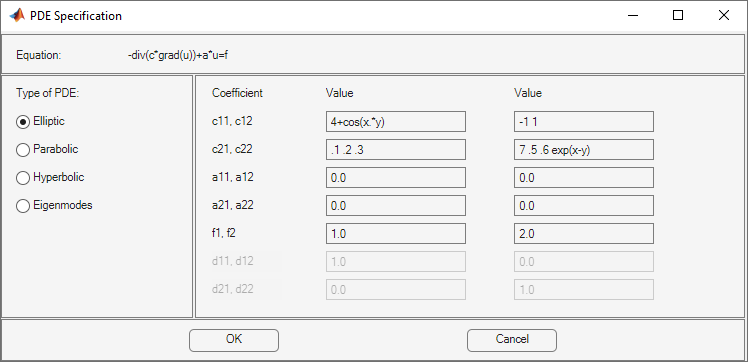748x362 pixels.
Task: Select the Elliptic PDE type
Action: tap(40, 122)
